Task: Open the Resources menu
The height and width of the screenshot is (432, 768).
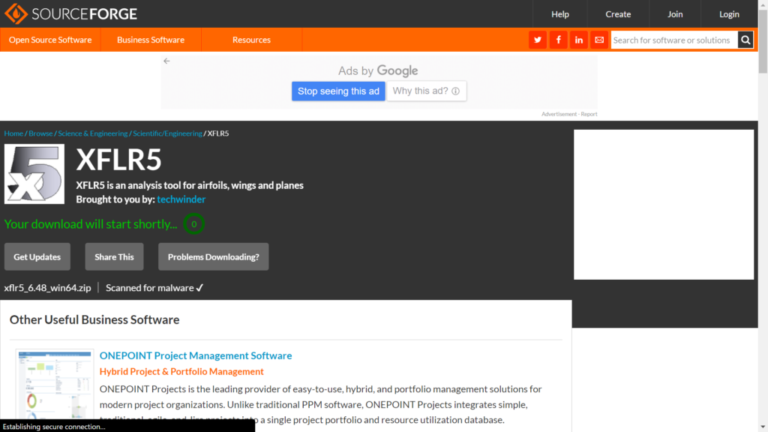Action: tap(251, 40)
